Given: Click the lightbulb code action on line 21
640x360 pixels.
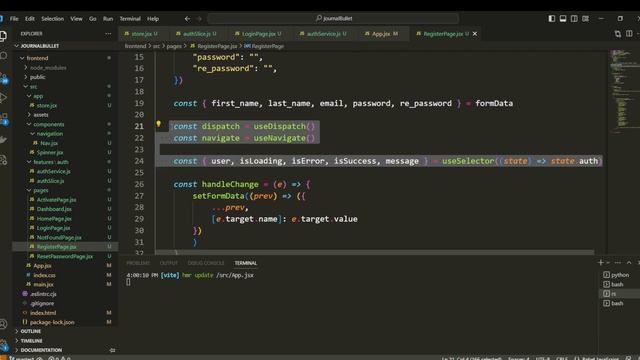Looking at the screenshot, I should [158, 124].
